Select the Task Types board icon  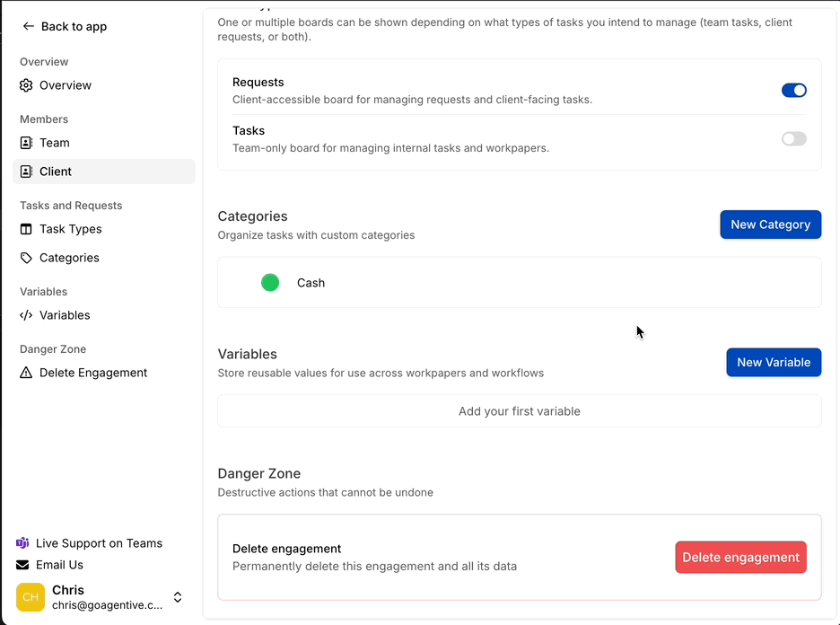[28, 229]
